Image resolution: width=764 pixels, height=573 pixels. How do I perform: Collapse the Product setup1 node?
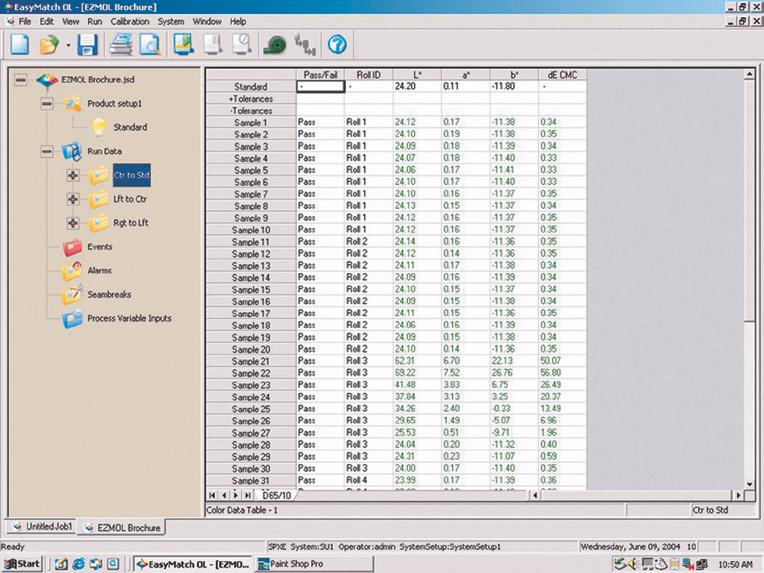47,103
